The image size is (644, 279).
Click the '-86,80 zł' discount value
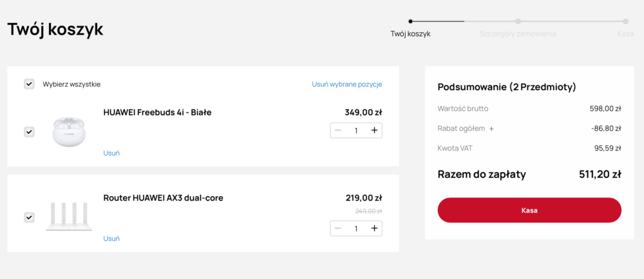[x=606, y=129]
